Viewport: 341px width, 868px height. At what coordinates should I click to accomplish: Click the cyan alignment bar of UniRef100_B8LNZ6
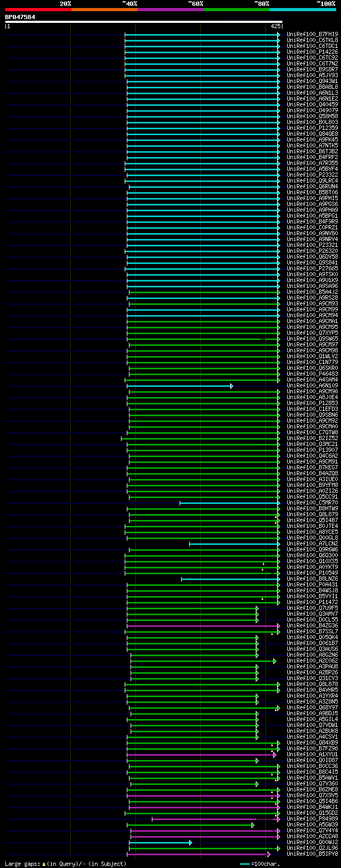pyautogui.click(x=230, y=579)
